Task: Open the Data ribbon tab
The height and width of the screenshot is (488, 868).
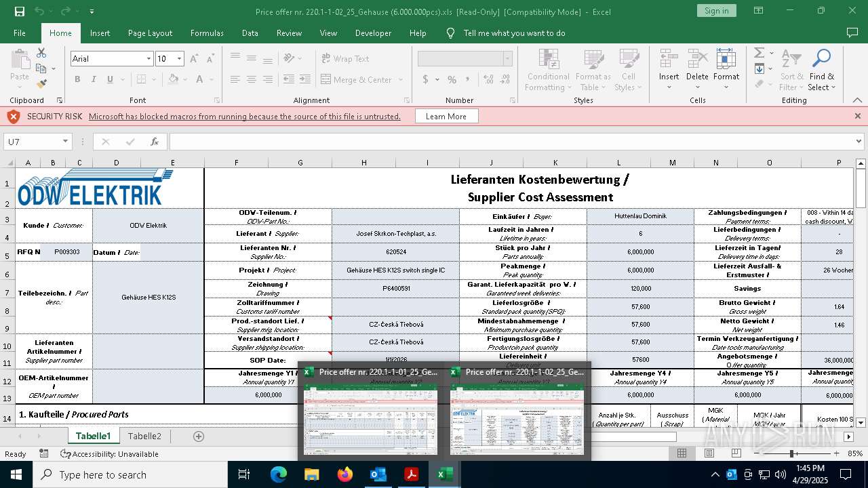Action: [x=250, y=33]
